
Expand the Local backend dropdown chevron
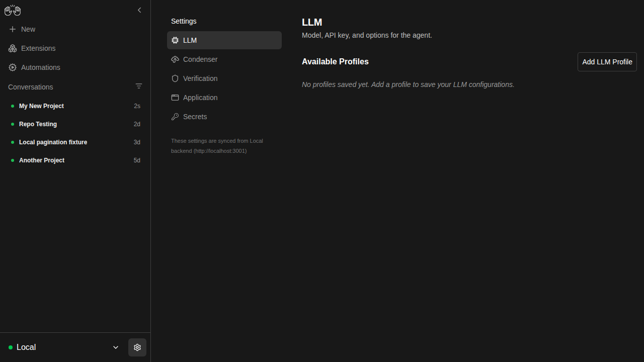point(116,347)
